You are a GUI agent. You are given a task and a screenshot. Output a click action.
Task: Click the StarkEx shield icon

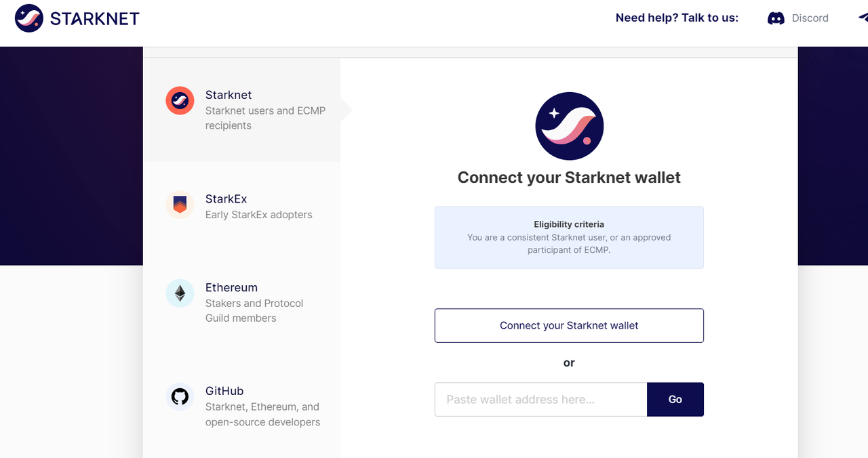click(x=180, y=205)
